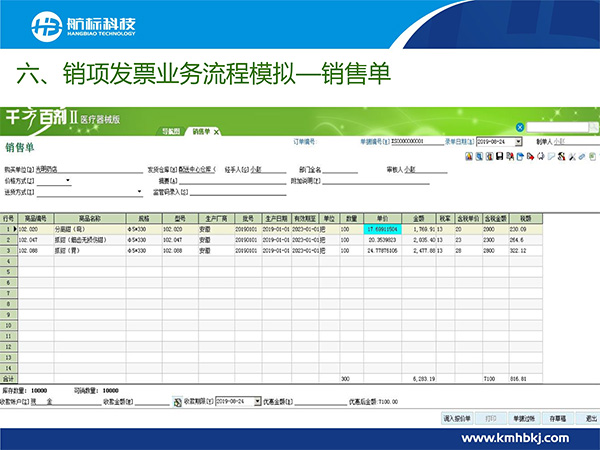Select the 数量 column header
The width and height of the screenshot is (600, 450).
(351, 218)
